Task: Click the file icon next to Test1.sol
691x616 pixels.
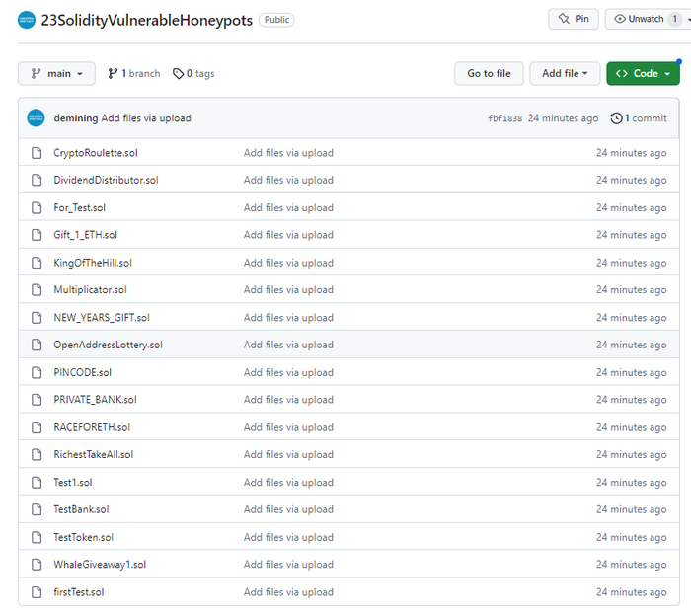Action: [37, 483]
